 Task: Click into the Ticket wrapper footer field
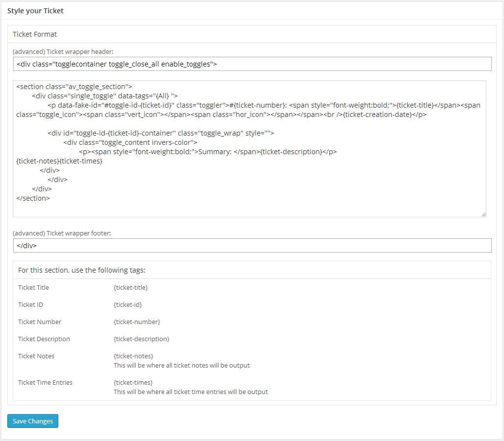[x=252, y=245]
